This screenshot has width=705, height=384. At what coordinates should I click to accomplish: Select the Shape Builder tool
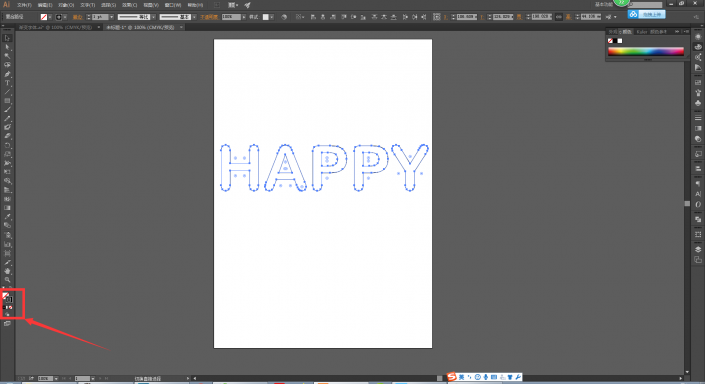pyautogui.click(x=7, y=181)
